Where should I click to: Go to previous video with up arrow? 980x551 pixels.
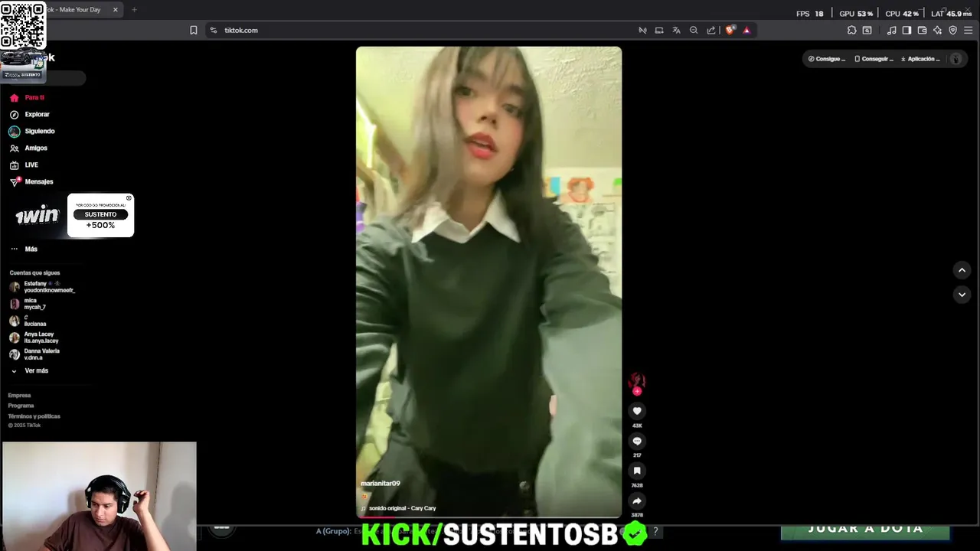[962, 270]
